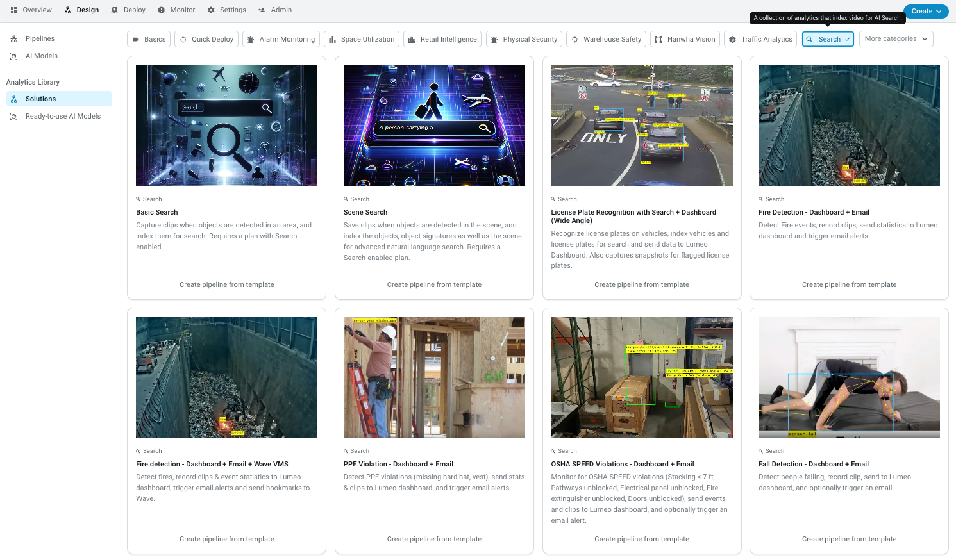Open the OSHA SPEED Violations thumbnail
956x560 pixels.
[x=642, y=377]
